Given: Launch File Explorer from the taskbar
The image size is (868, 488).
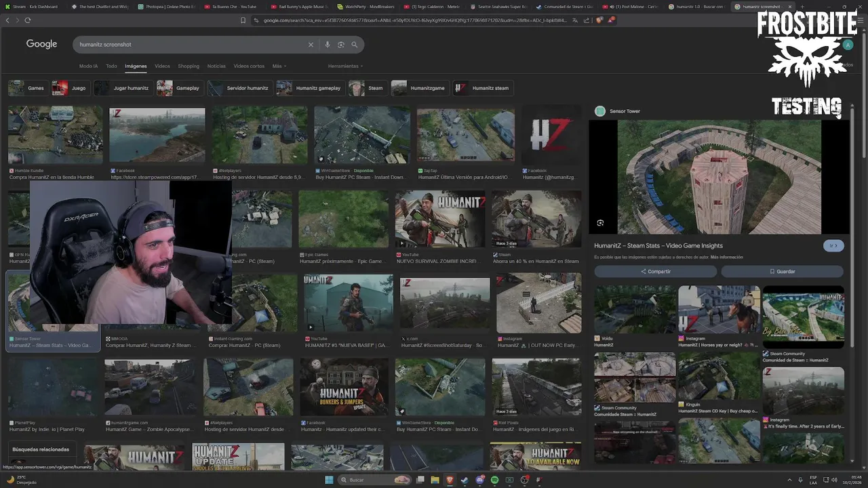Looking at the screenshot, I should (435, 480).
